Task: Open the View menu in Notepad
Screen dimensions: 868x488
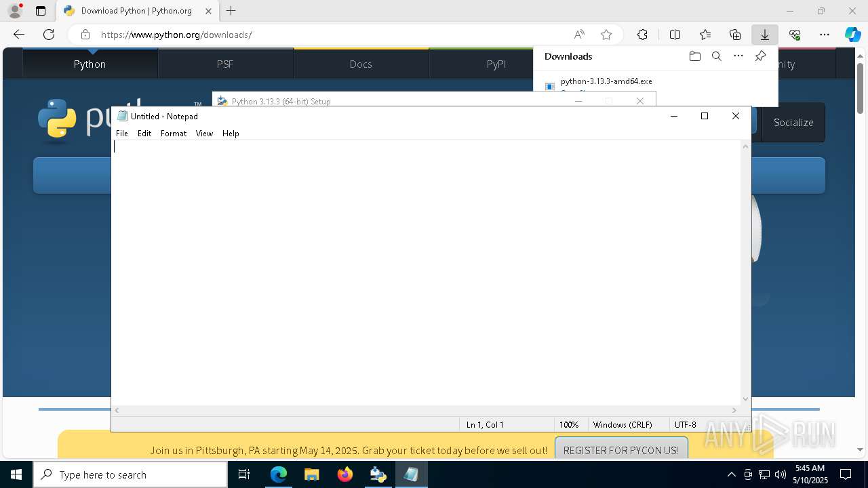Action: 204,134
